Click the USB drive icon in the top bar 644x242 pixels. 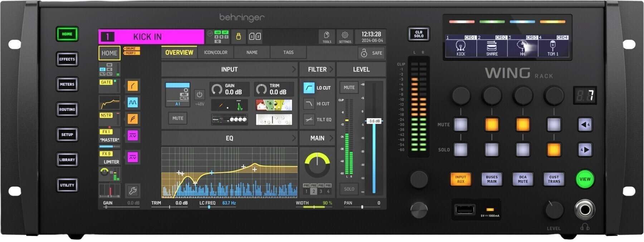pos(238,36)
